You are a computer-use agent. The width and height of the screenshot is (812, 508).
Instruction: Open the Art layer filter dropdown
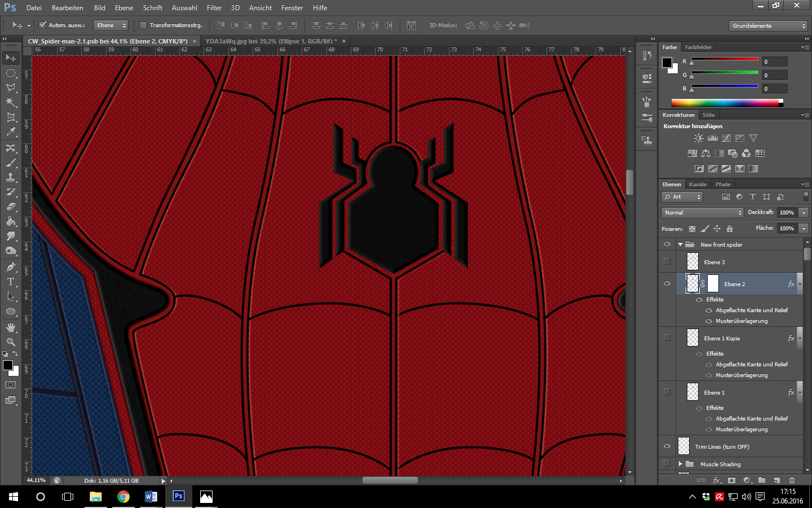coord(682,197)
